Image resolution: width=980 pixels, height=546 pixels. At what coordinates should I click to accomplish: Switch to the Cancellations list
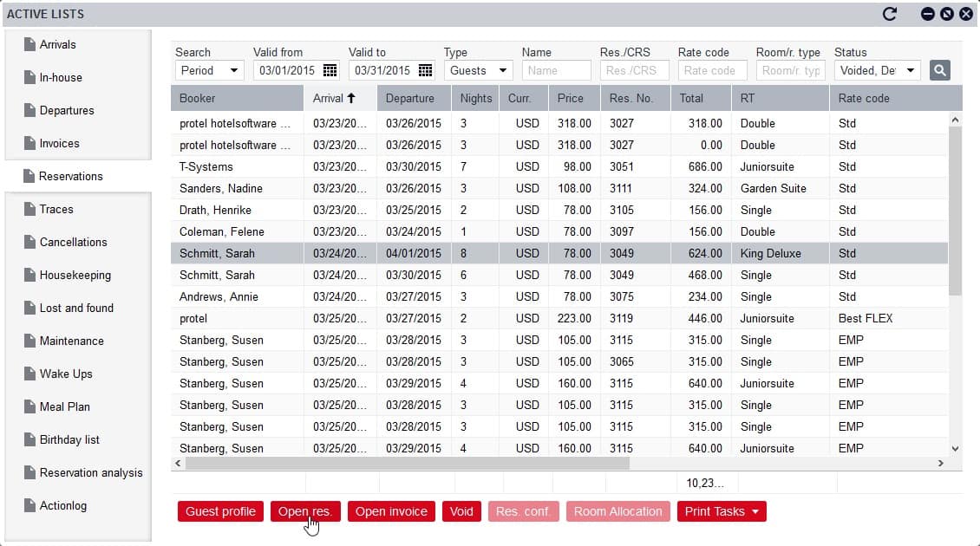pyautogui.click(x=73, y=242)
